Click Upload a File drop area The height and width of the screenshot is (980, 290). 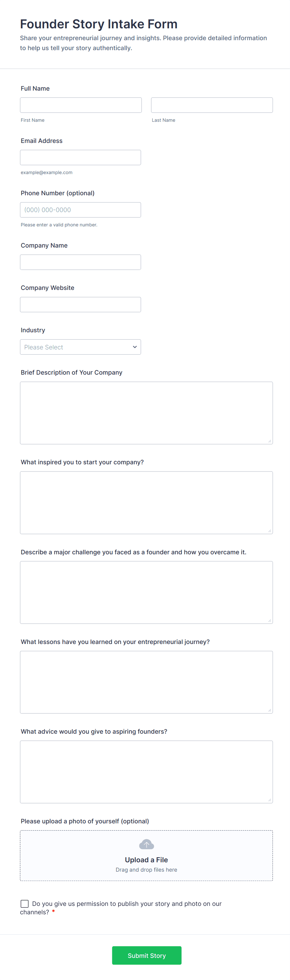pyautogui.click(x=146, y=856)
